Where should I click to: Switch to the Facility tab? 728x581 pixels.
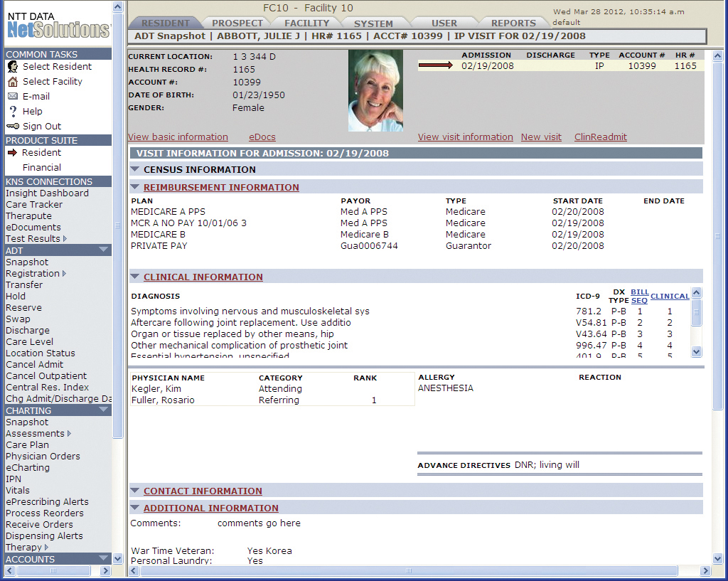point(306,23)
